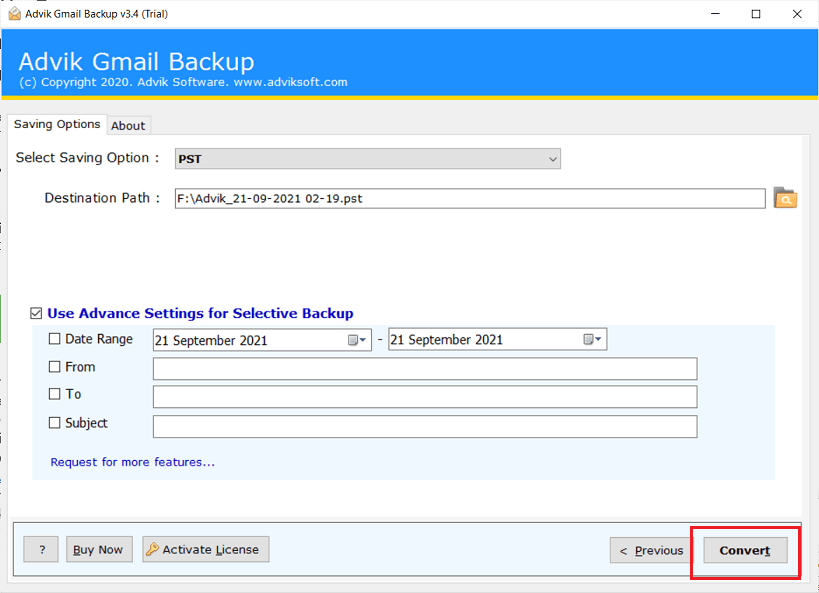819x593 pixels.
Task: Open the Request for more features link
Action: click(133, 462)
